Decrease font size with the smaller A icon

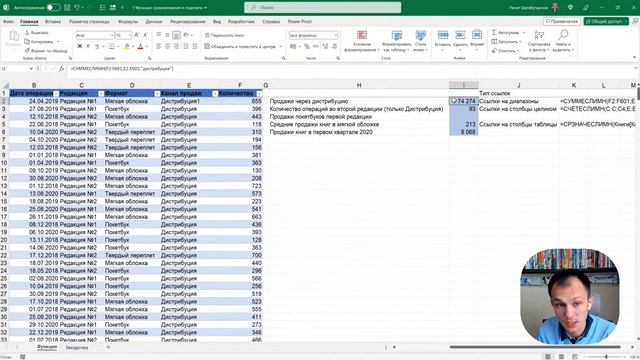pos(145,35)
